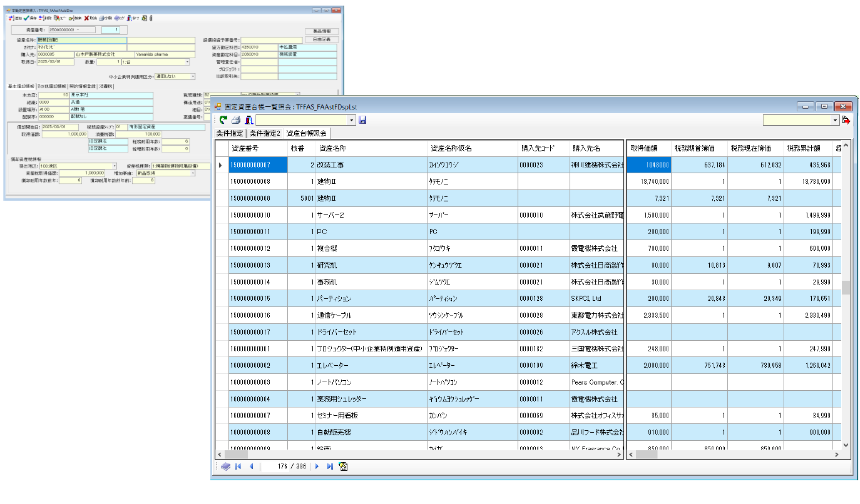Expand the yellow dropdown beside the exit icon
Screen dimensions: 860x504
[x=835, y=120]
